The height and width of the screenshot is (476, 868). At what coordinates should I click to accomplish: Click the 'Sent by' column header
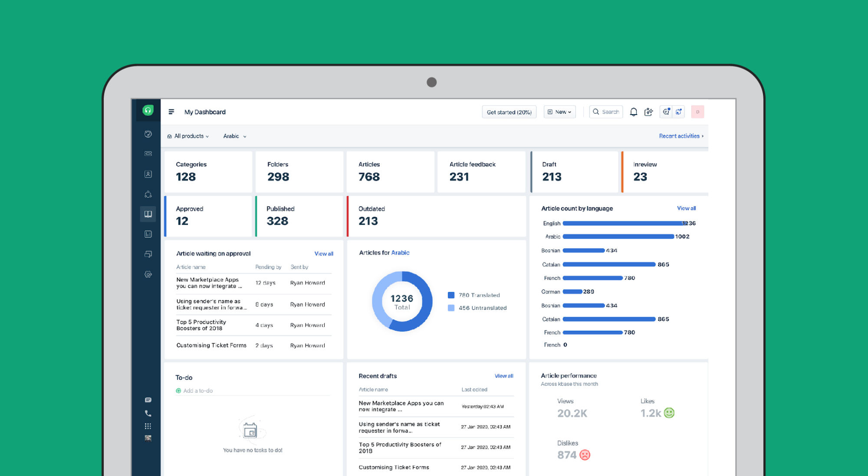[x=299, y=267]
